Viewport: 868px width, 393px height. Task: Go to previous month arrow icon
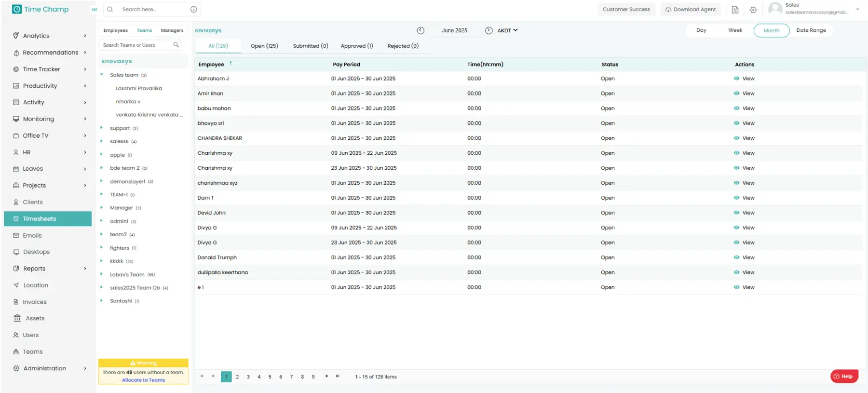pyautogui.click(x=420, y=30)
